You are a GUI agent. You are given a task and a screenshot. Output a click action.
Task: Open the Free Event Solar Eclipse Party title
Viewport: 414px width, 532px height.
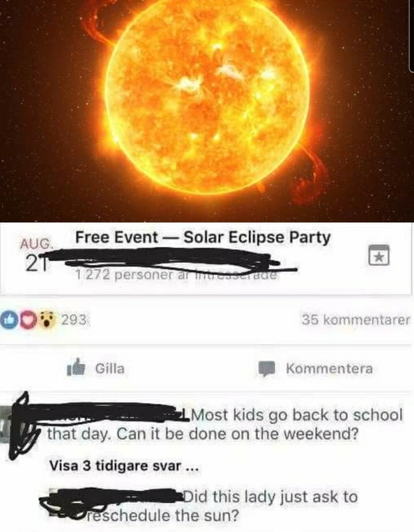[203, 237]
